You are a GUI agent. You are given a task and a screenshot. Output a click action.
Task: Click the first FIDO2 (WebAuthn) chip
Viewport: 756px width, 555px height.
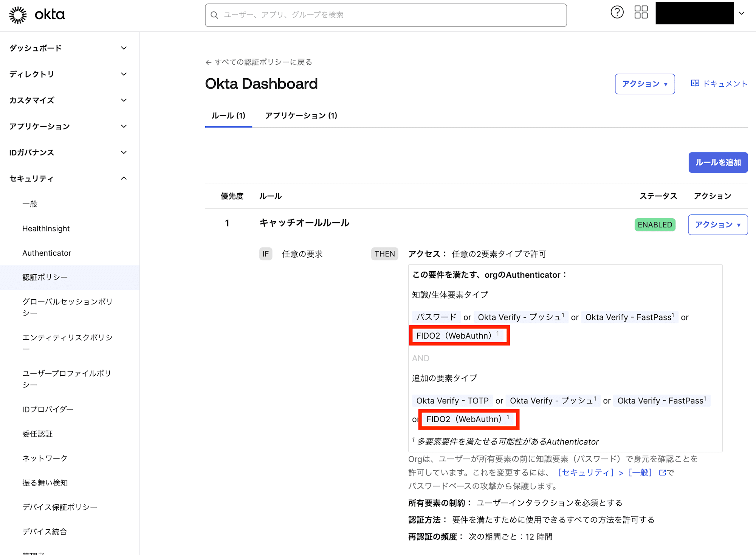pyautogui.click(x=459, y=336)
